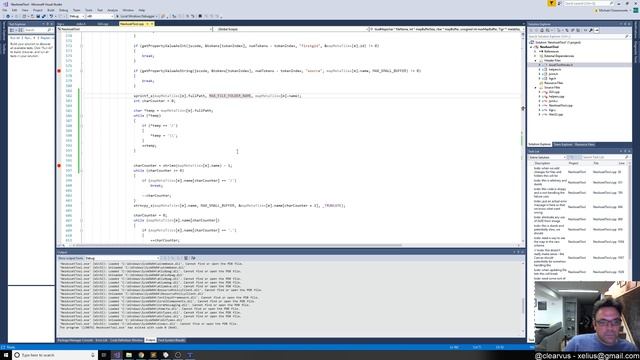
Task: Expand the External Dependencies node
Action: coord(536,56)
